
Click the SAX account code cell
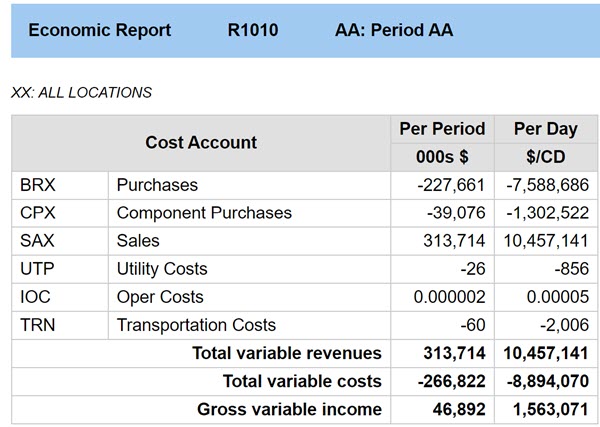point(35,241)
